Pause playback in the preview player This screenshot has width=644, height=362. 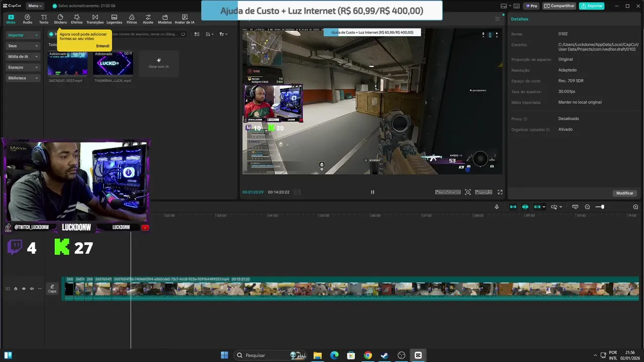pyautogui.click(x=372, y=192)
